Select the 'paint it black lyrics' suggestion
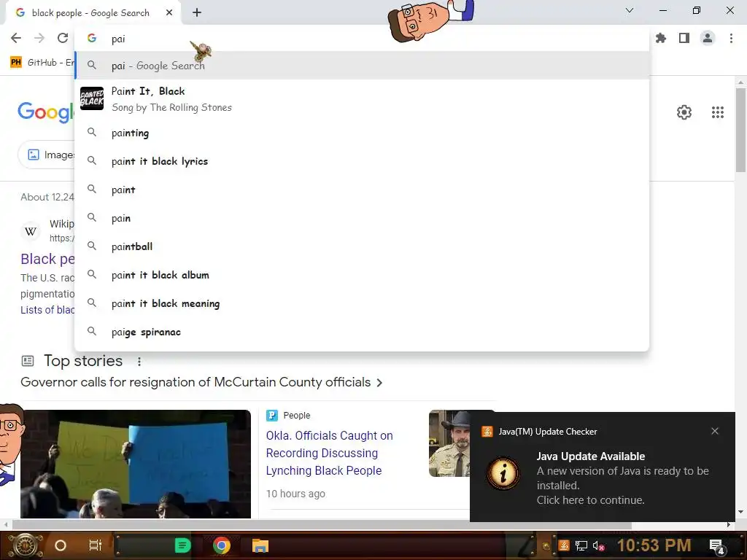747x560 pixels. point(362,161)
